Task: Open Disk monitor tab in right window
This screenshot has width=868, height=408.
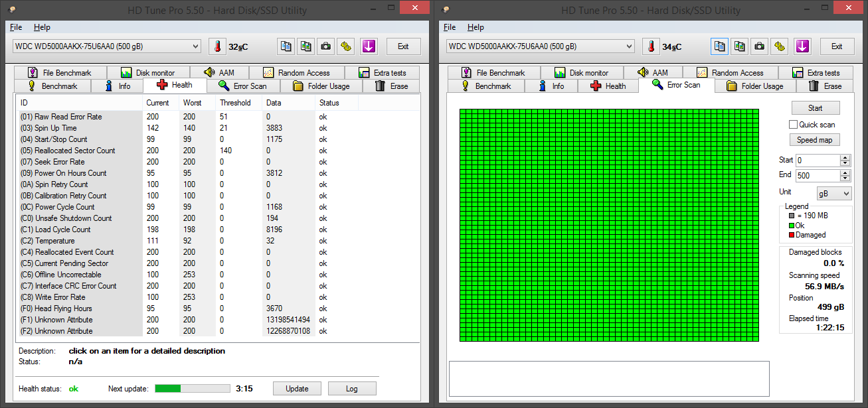Action: (x=582, y=72)
